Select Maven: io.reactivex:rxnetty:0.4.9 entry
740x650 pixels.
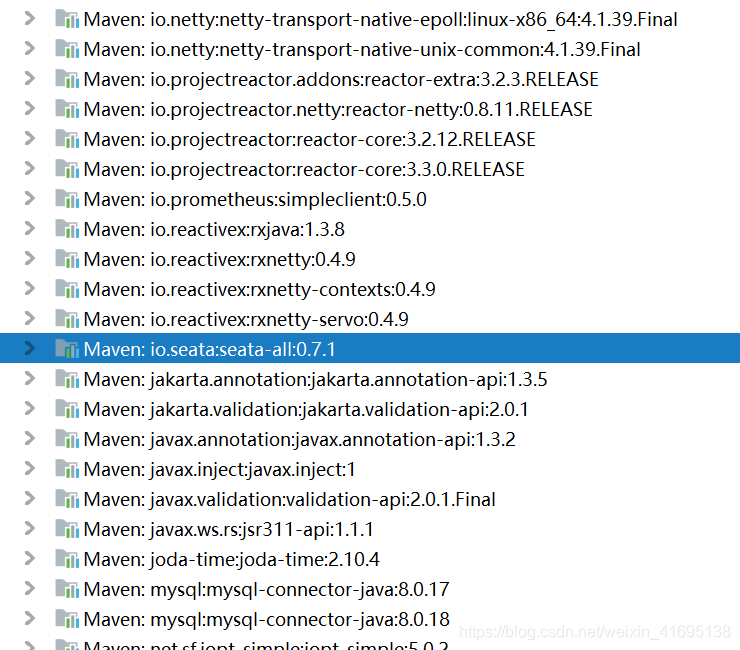tap(220, 259)
